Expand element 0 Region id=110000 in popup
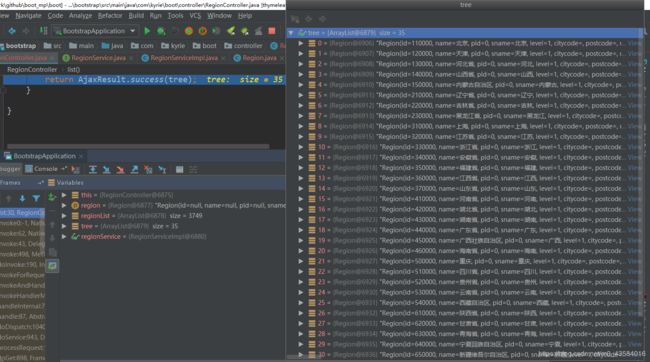This screenshot has width=650, height=362. click(301, 43)
